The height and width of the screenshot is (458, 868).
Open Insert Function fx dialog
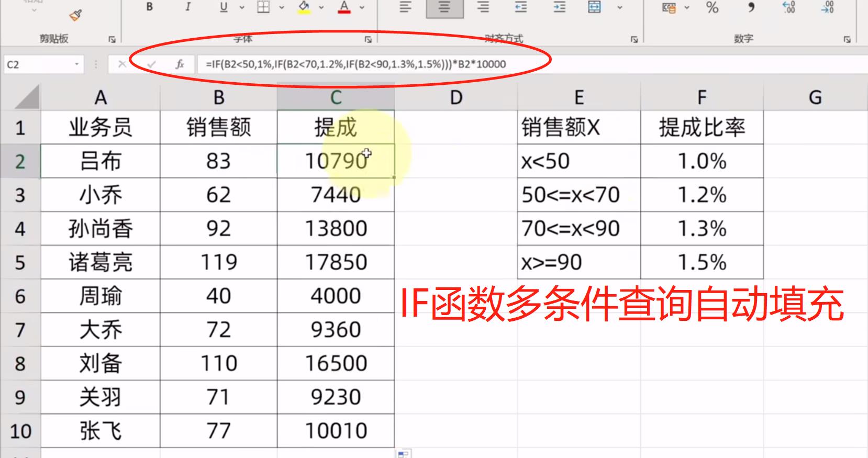click(180, 64)
